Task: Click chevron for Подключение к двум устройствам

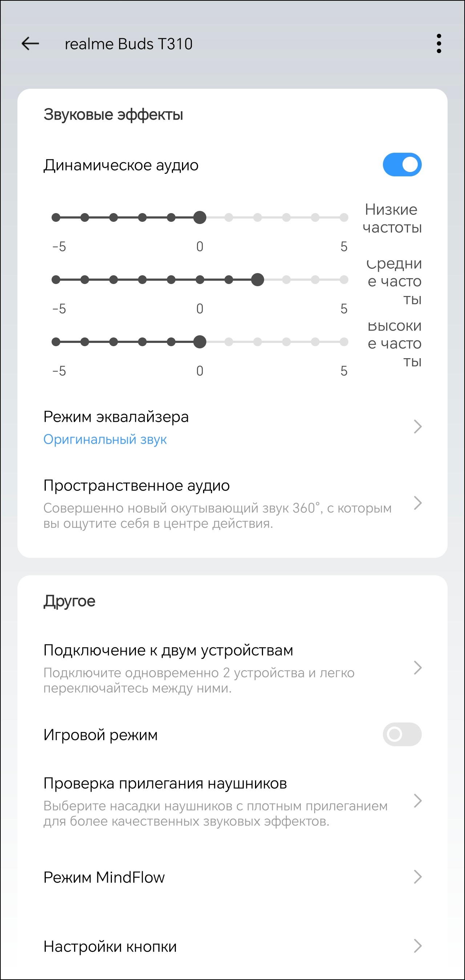Action: click(417, 668)
